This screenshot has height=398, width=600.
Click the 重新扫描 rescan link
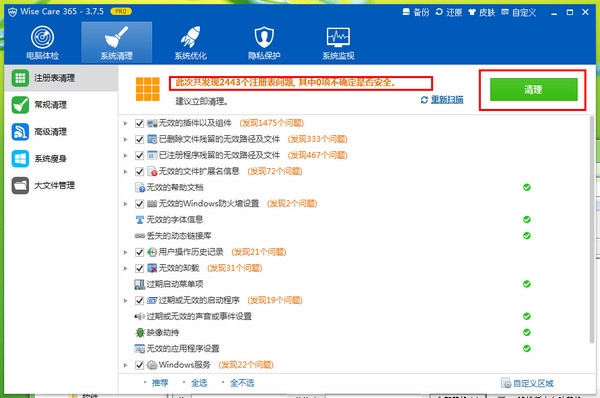click(447, 100)
